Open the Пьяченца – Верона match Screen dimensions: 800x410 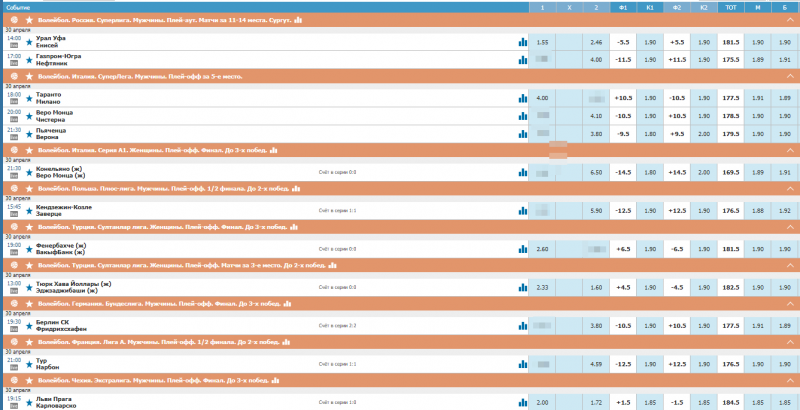(x=64, y=133)
